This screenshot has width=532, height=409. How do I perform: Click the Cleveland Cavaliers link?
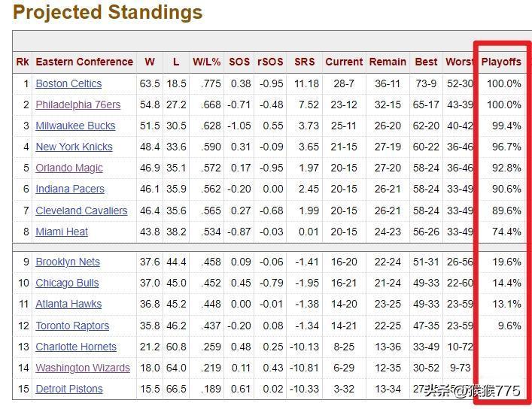(81, 211)
